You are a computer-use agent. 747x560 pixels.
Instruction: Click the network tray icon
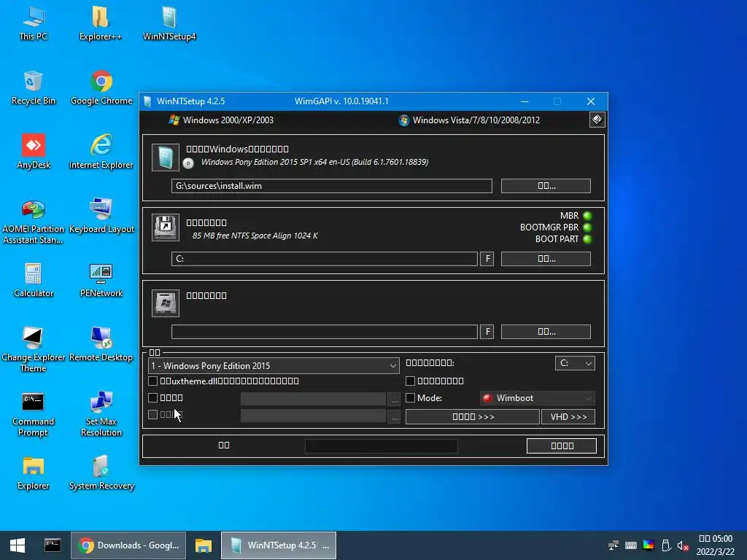613,545
